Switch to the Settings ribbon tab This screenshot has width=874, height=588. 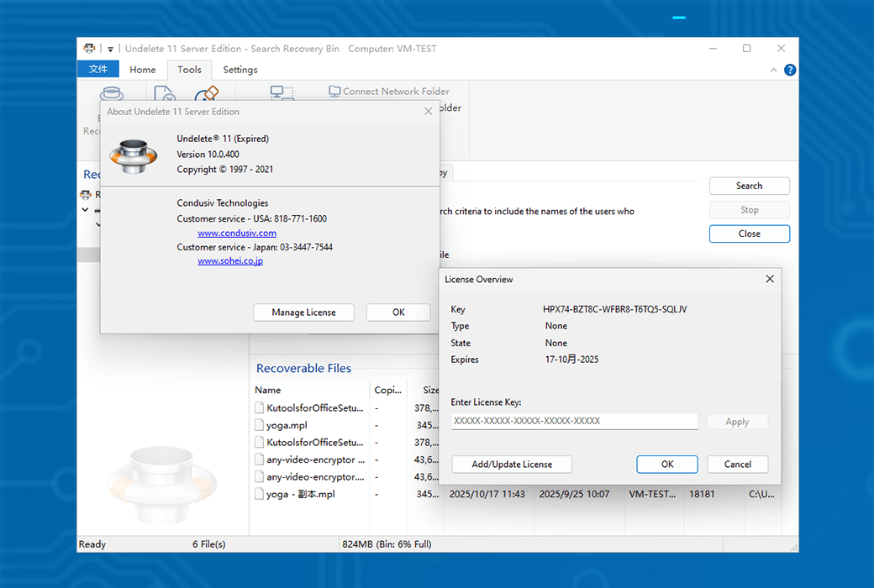pyautogui.click(x=240, y=70)
